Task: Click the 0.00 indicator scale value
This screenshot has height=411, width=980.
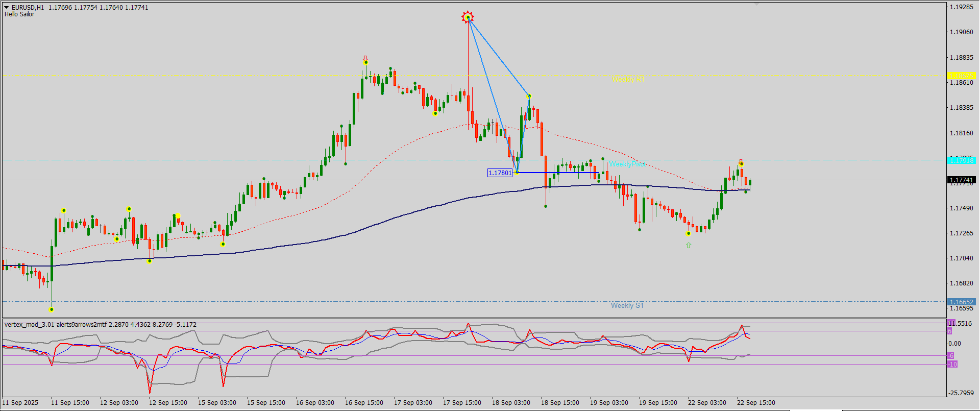Action: tap(954, 344)
